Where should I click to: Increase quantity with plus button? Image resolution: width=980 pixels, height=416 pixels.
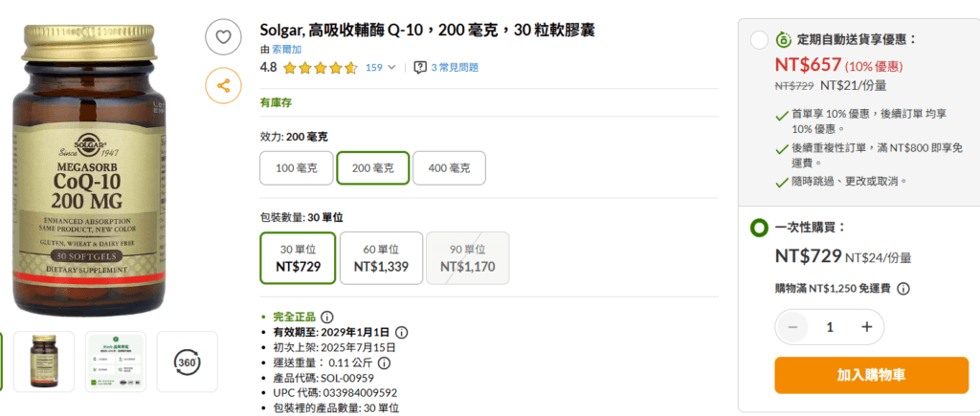[866, 327]
